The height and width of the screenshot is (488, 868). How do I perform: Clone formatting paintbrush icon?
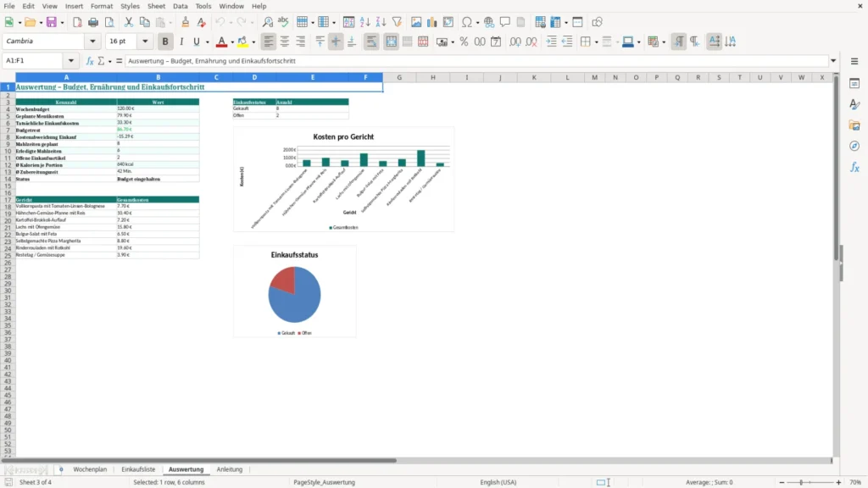186,22
